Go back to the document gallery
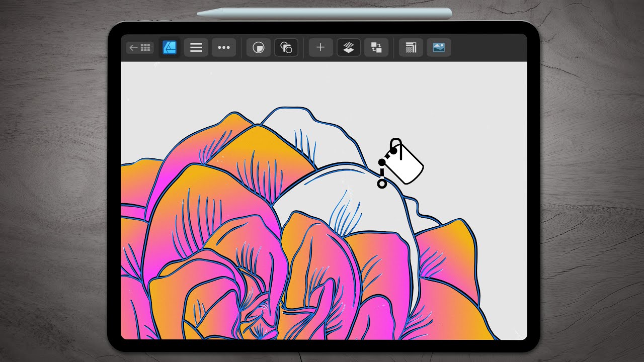This screenshot has width=644, height=362. (x=140, y=48)
